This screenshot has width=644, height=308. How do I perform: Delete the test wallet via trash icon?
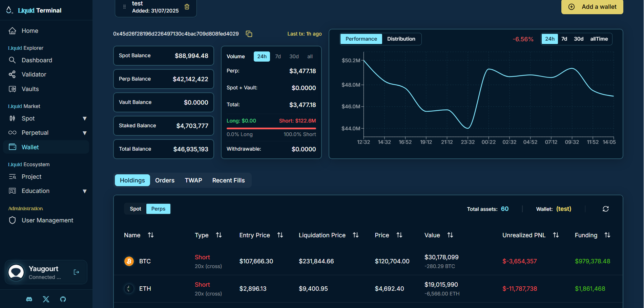click(x=187, y=7)
